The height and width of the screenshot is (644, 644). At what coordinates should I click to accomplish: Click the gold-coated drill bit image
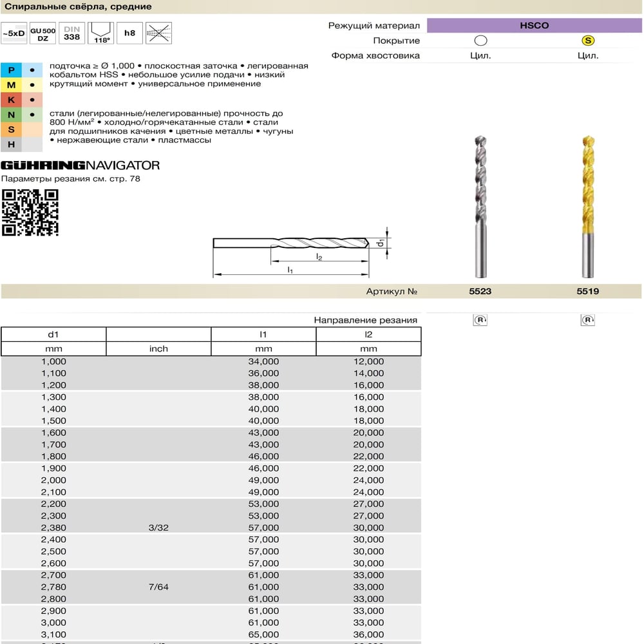coord(588,207)
